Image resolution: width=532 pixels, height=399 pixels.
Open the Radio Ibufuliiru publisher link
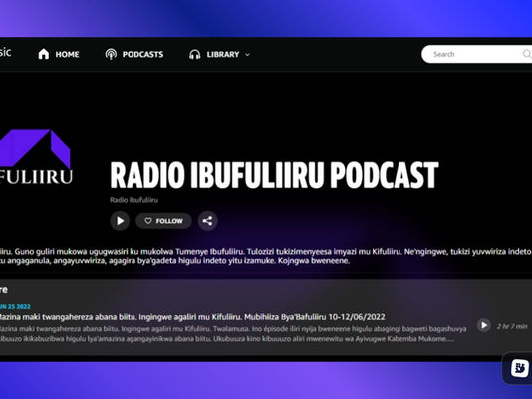point(133,200)
